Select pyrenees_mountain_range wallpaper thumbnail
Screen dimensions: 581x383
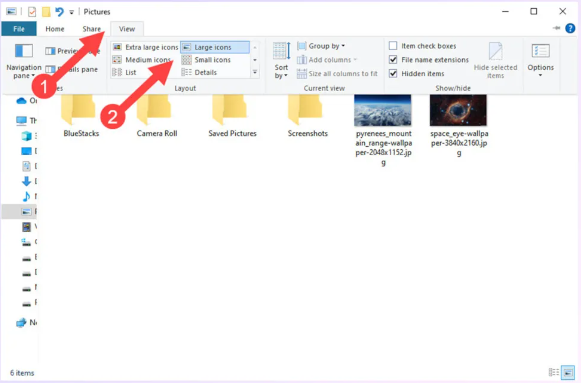[383, 110]
